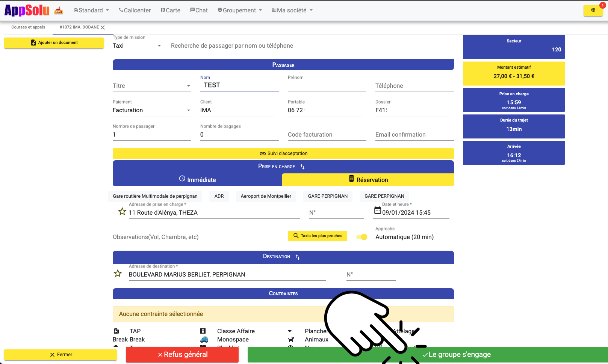The height and width of the screenshot is (364, 608).
Task: Click Taxis les plus proches button
Action: pyautogui.click(x=318, y=236)
